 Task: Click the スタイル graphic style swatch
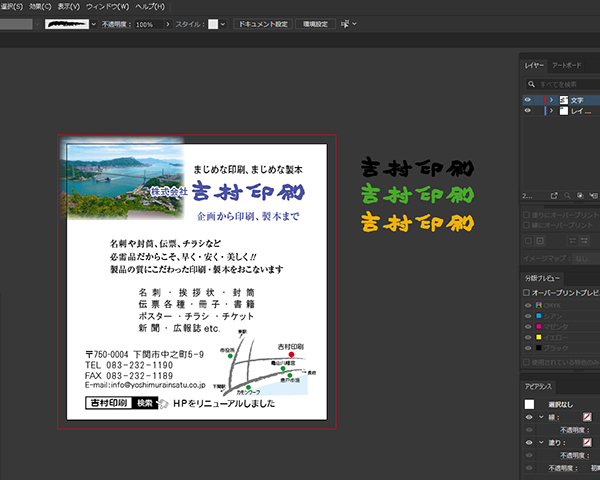213,24
